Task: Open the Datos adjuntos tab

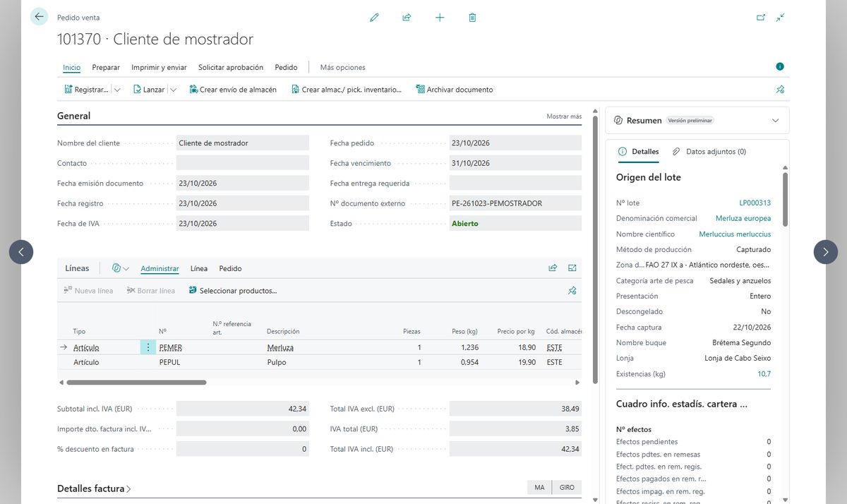Action: click(x=709, y=152)
